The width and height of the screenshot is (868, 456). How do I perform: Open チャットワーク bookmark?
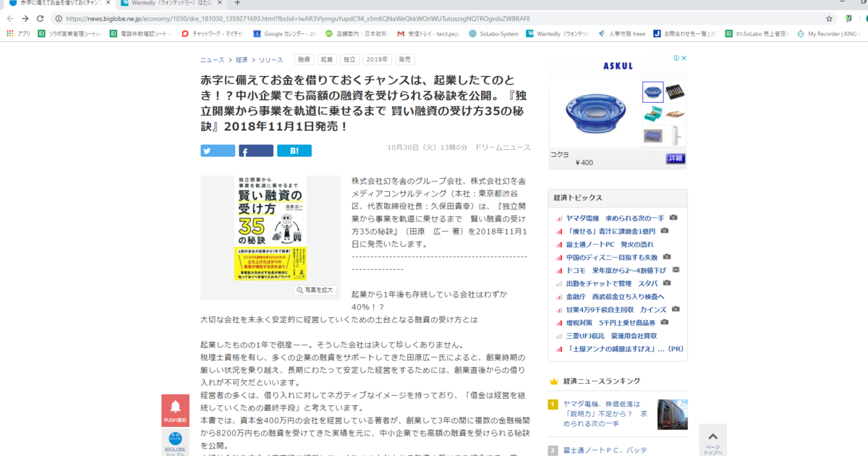coord(213,33)
